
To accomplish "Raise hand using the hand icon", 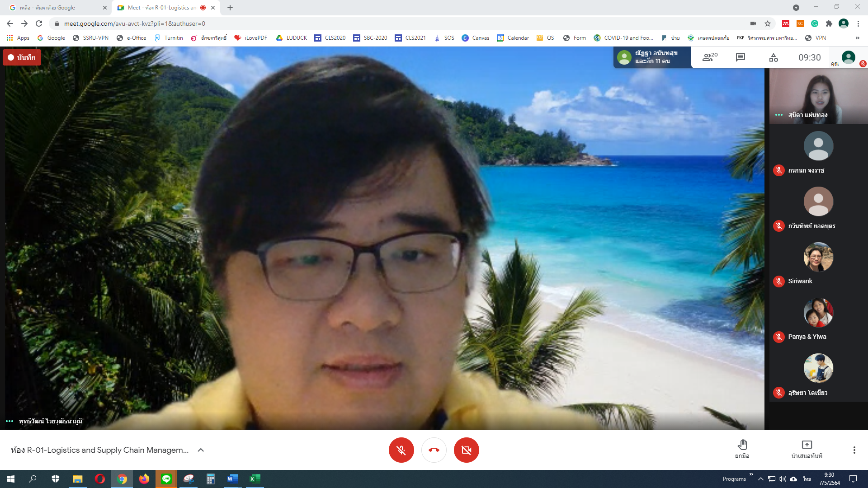I will 742,445.
